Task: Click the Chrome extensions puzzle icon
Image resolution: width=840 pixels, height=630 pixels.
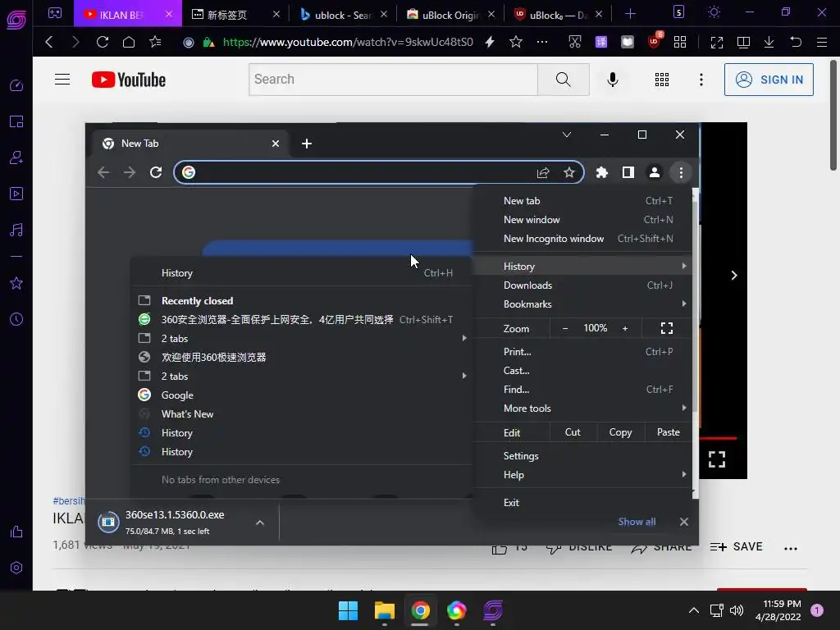Action: click(601, 172)
